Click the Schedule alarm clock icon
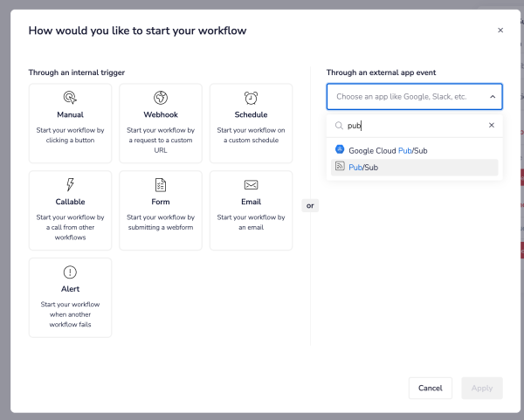The width and height of the screenshot is (524, 420). tap(252, 98)
